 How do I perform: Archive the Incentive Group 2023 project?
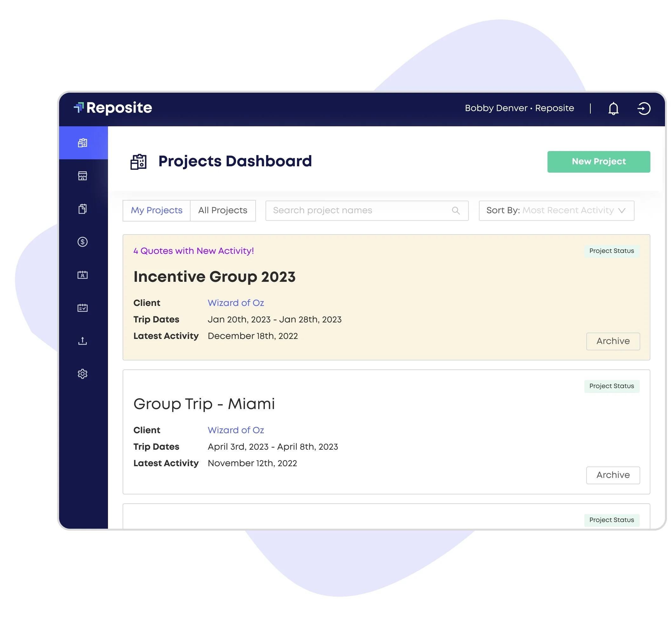coord(613,341)
